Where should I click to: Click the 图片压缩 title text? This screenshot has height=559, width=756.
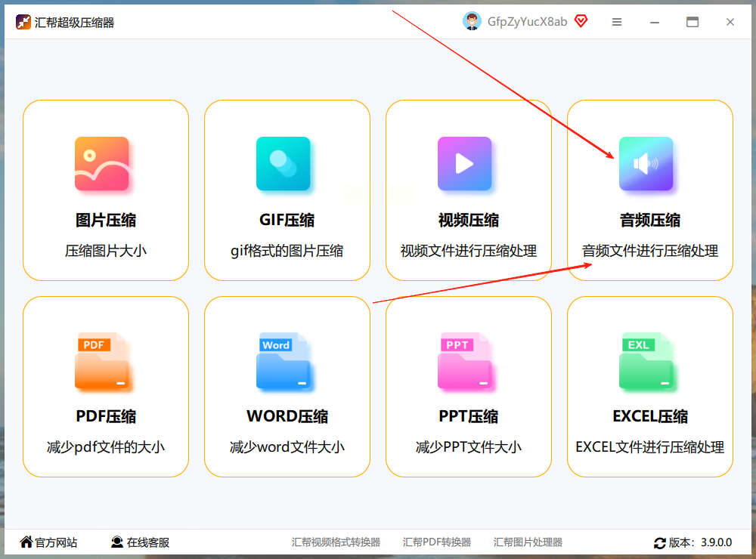106,220
